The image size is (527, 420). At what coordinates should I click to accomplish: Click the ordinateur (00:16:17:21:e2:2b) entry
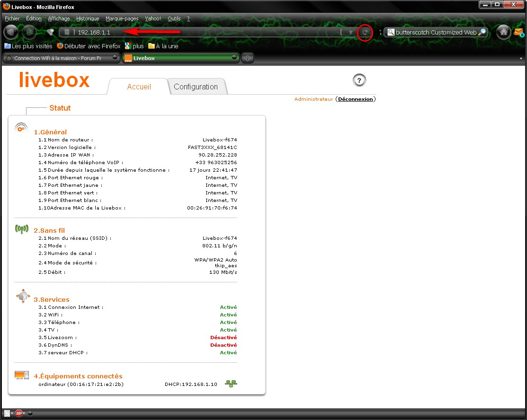[81, 384]
